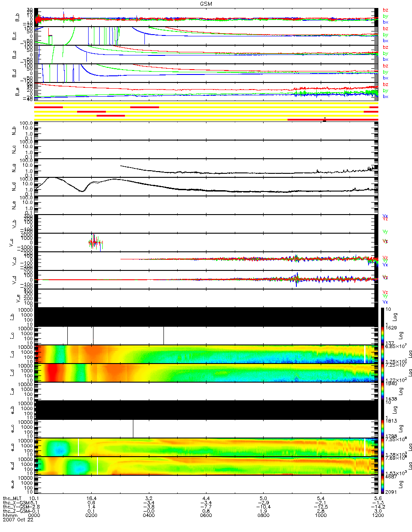The image size is (412, 532).
Task: Click the 0400 time tick label
Action: coord(149,516)
